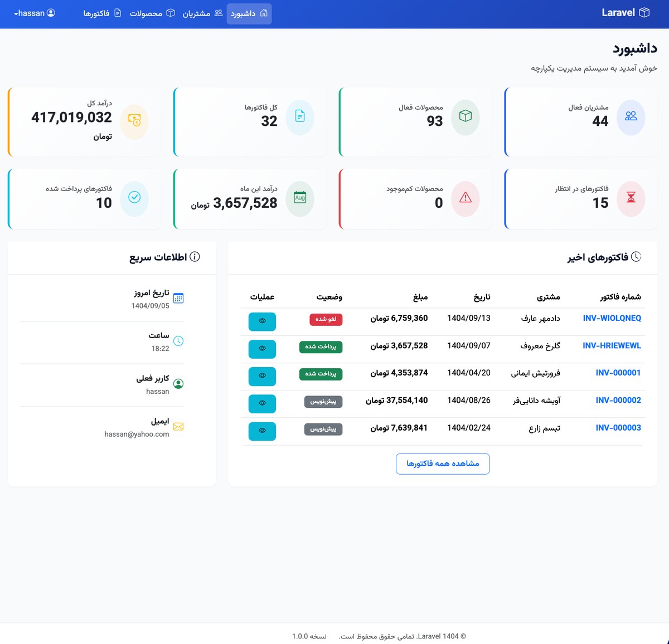Screen dimensions: 669x644
Task: Click the مشاهده همه فاکتورها button
Action: pos(442,464)
